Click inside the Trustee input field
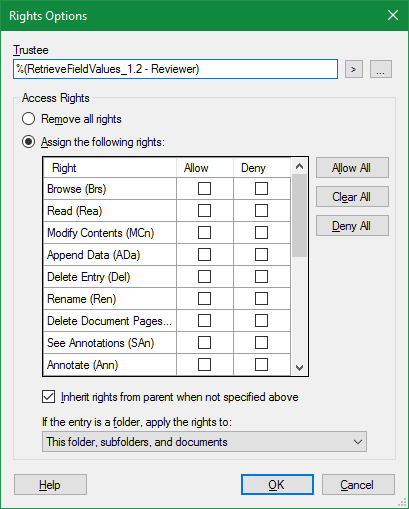Image resolution: width=409 pixels, height=509 pixels. click(175, 69)
